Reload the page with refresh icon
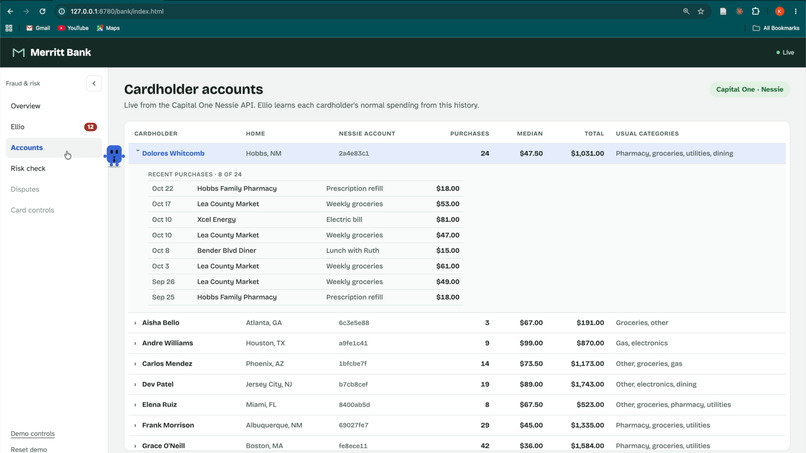Viewport: 806px width, 453px height. tap(43, 11)
